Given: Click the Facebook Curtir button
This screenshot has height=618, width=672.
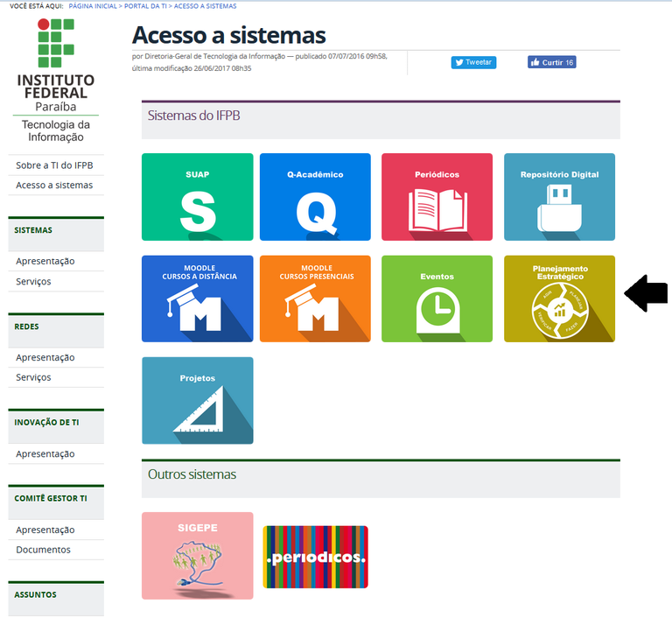Looking at the screenshot, I should pyautogui.click(x=551, y=62).
